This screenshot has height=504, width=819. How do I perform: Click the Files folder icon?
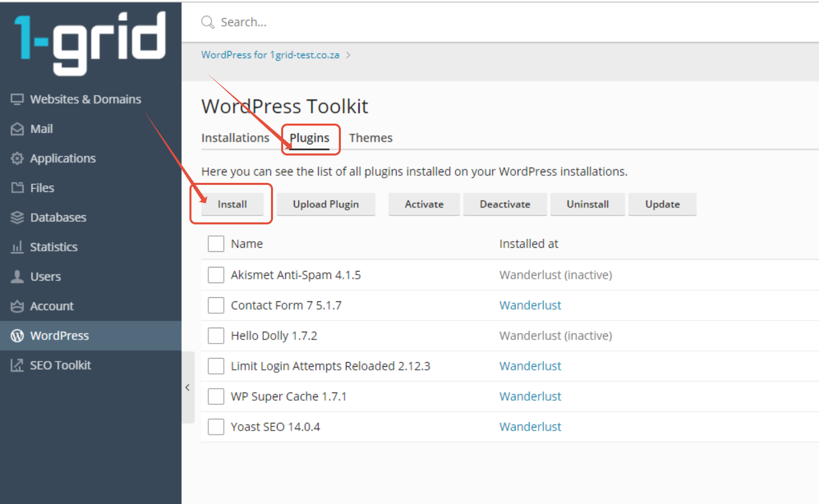click(17, 188)
